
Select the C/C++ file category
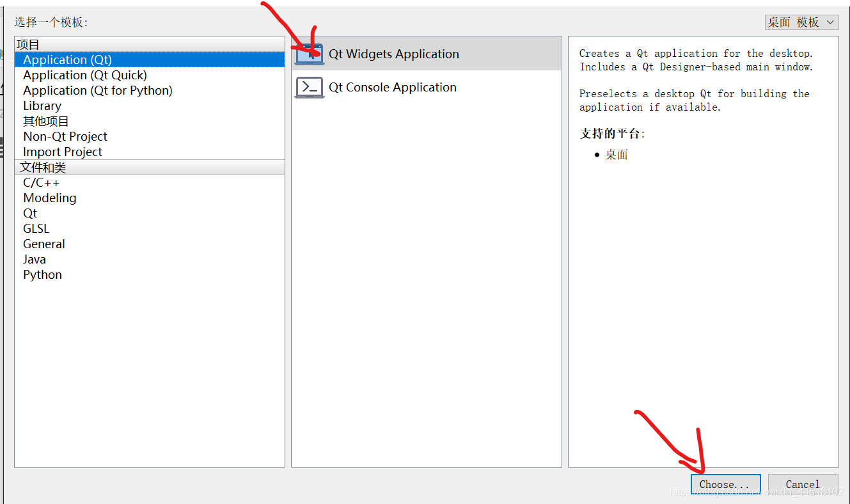150,182
